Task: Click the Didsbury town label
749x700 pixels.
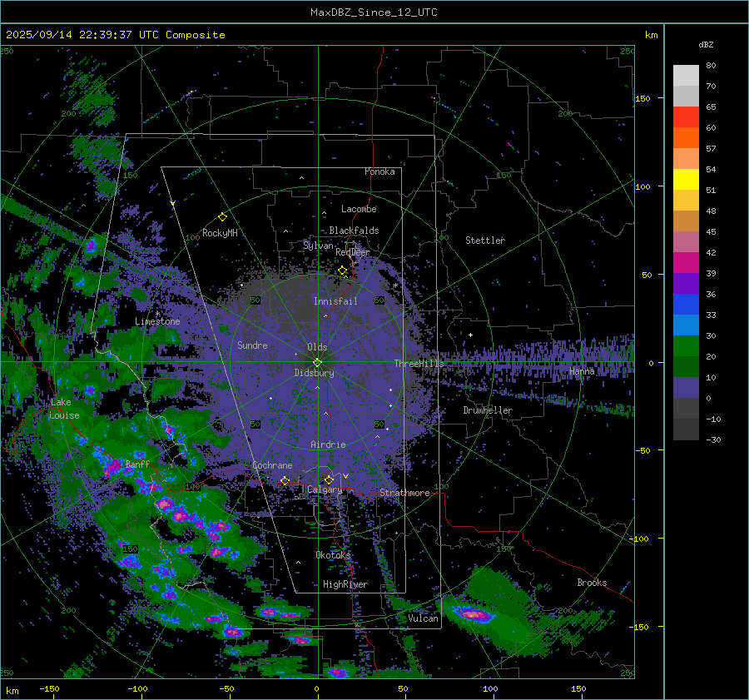Action: pyautogui.click(x=314, y=373)
